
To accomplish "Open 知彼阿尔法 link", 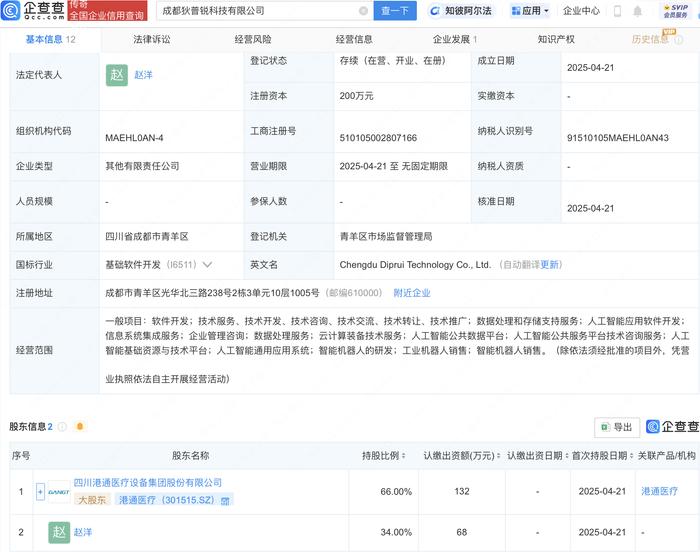I will [468, 11].
